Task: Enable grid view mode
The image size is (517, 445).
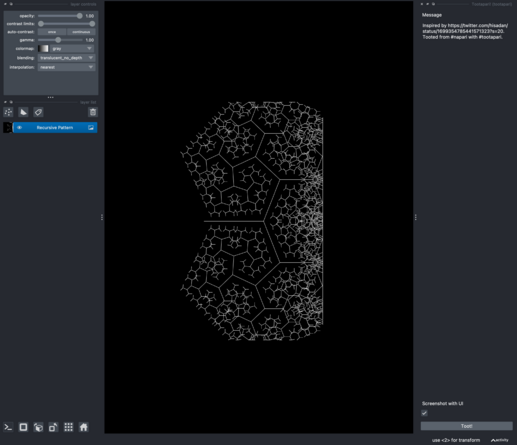Action: click(x=68, y=427)
